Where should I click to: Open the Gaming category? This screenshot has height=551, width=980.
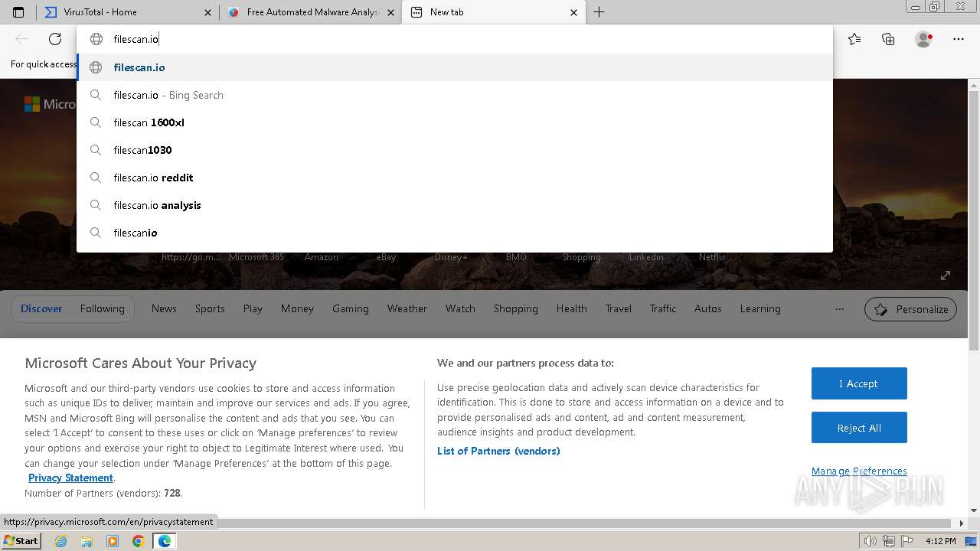point(351,308)
